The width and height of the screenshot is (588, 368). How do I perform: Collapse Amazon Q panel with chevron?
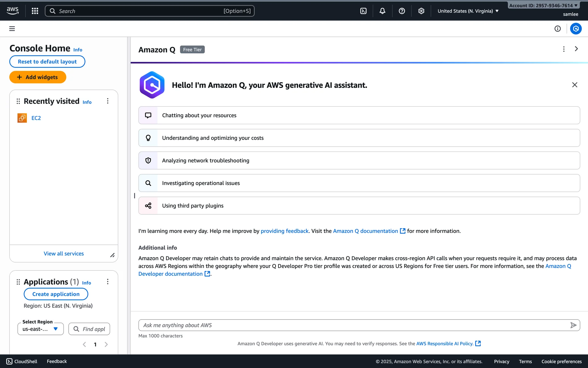(x=576, y=49)
